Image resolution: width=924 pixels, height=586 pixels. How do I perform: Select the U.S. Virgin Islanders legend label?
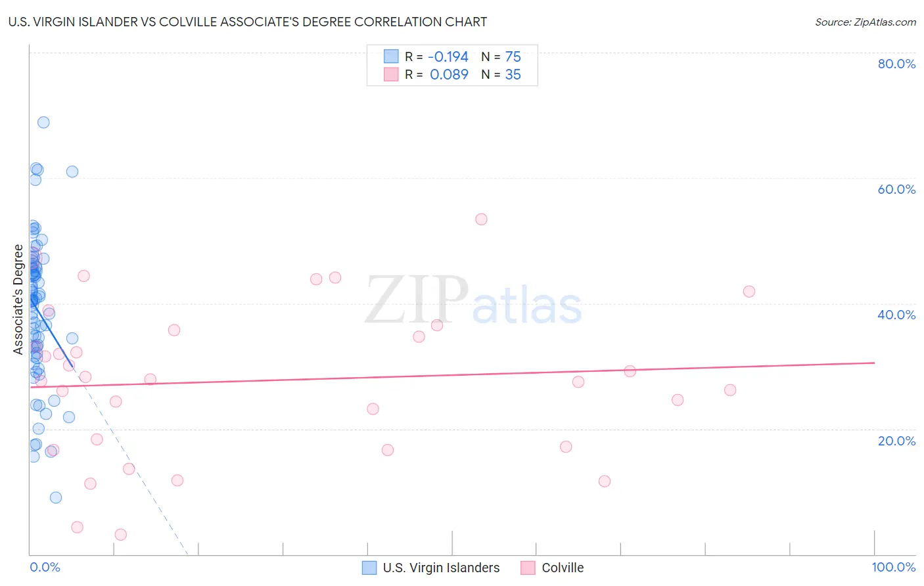coord(441,568)
